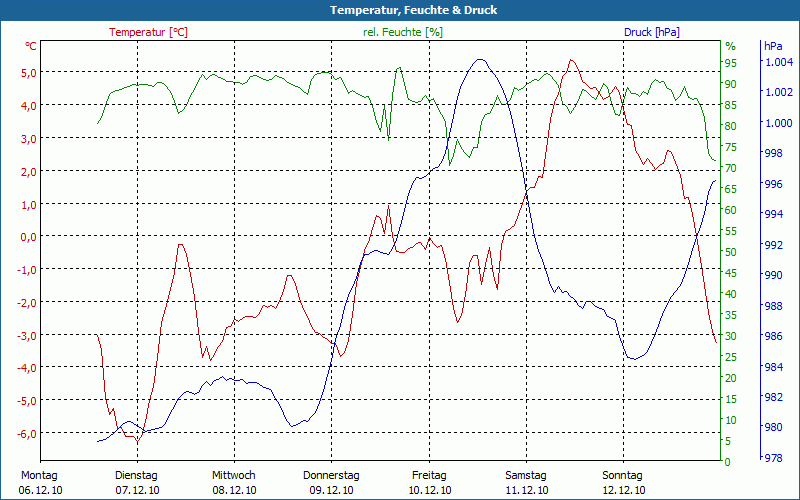Click the 'Donnerstag' day label
The height and width of the screenshot is (500, 800).
(331, 475)
